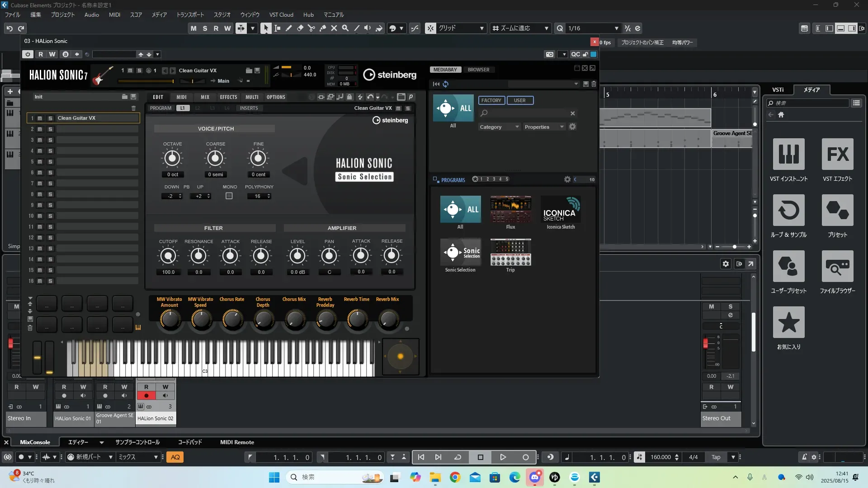Select the Eraser tool in toolbar

[300, 28]
